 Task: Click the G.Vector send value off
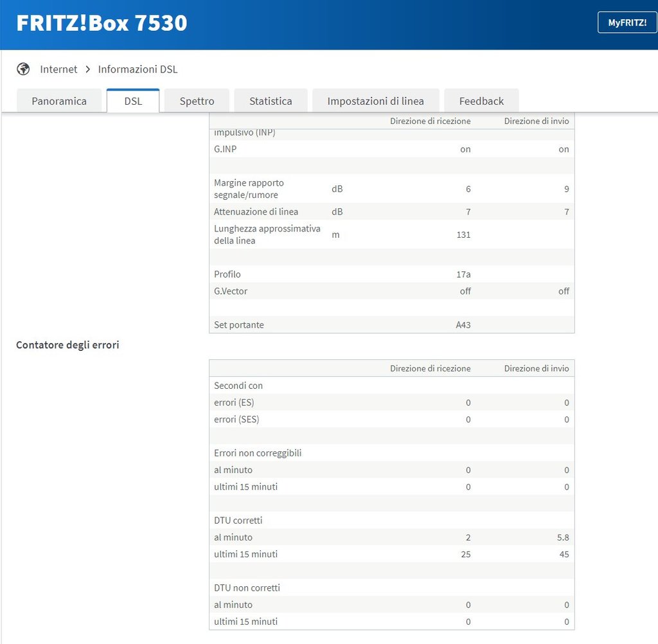pos(564,291)
